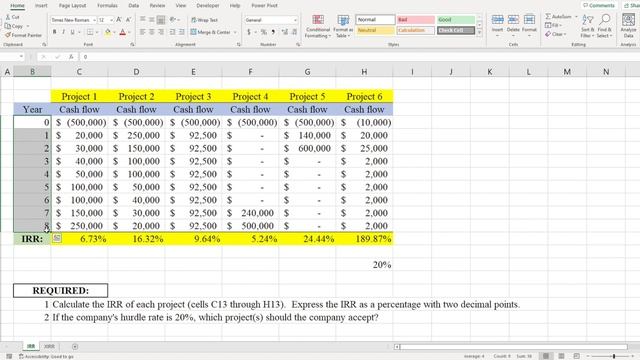Switch to Normal view in status bar
The image size is (640, 360).
(546, 356)
